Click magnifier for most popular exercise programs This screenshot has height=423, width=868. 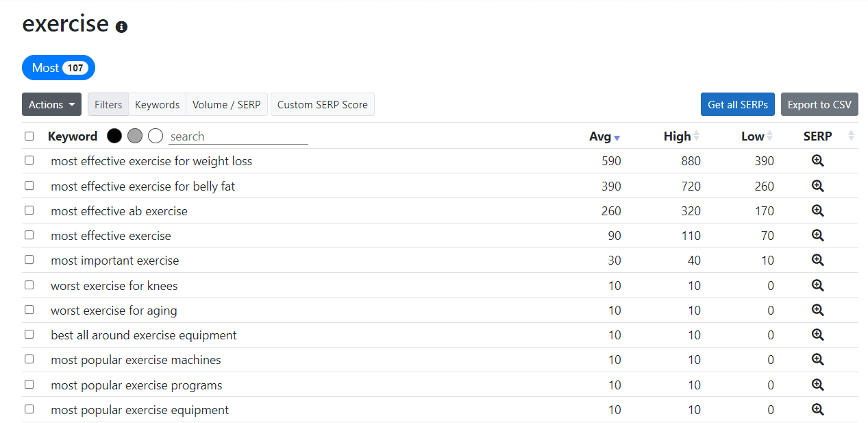817,385
